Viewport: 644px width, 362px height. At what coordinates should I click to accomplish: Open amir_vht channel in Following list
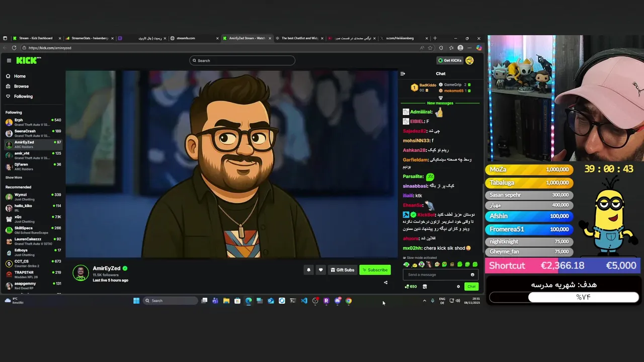coord(33,155)
